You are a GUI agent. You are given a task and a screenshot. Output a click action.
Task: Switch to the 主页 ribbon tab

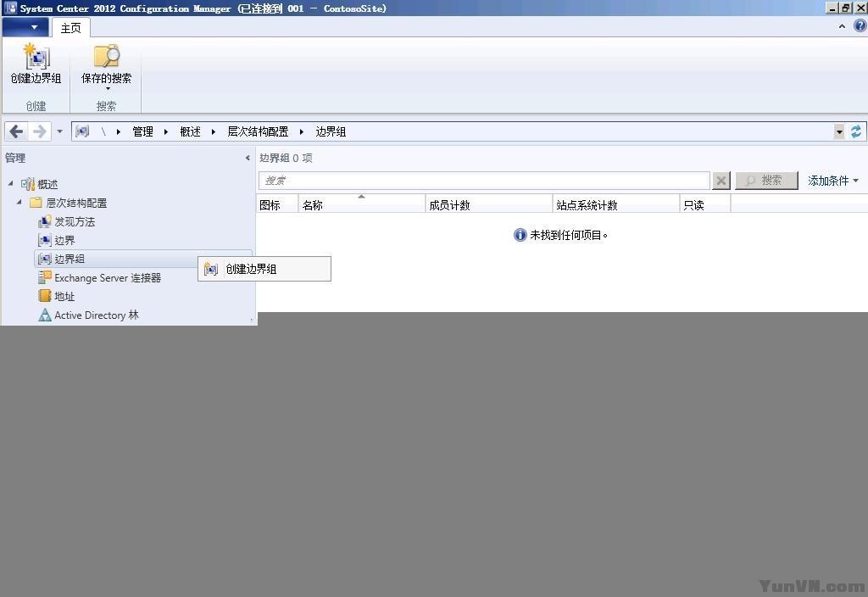[x=71, y=28]
